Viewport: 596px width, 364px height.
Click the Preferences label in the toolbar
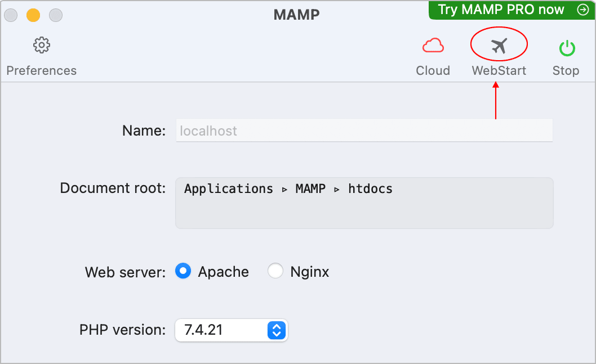(x=42, y=71)
